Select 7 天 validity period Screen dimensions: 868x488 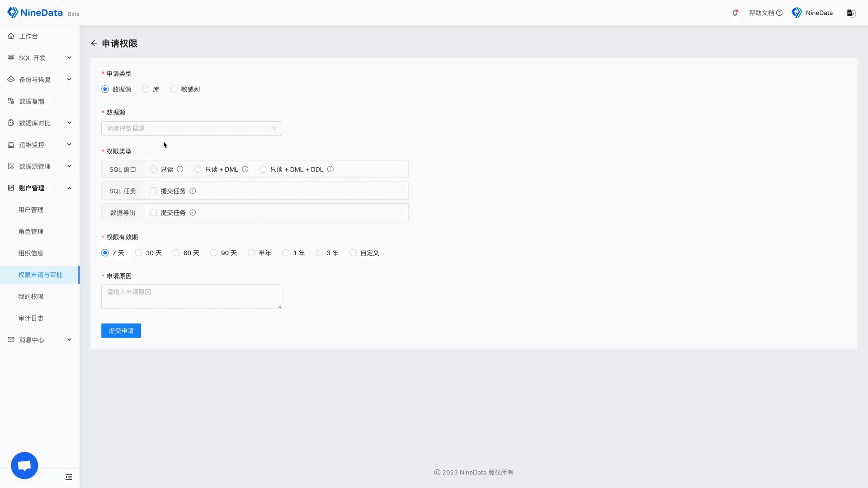(105, 253)
